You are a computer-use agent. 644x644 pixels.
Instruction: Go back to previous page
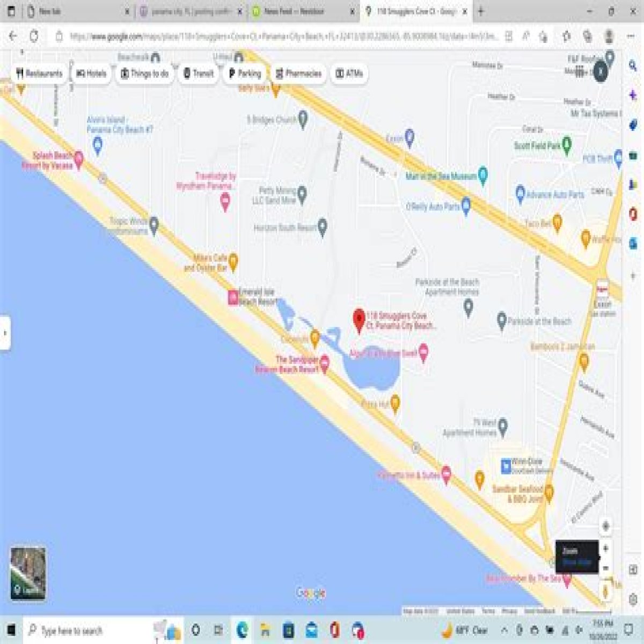pos(13,36)
